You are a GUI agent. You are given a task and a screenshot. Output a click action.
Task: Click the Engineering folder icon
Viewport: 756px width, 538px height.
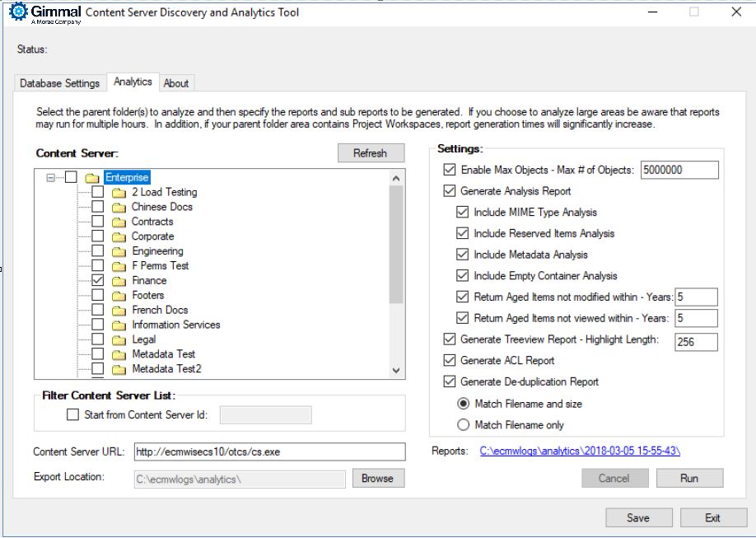tap(119, 251)
